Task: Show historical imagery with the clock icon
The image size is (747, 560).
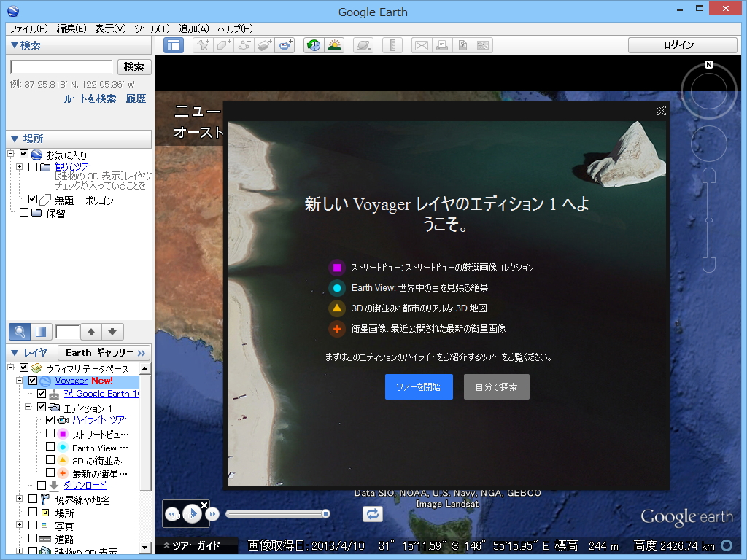Action: click(x=314, y=45)
